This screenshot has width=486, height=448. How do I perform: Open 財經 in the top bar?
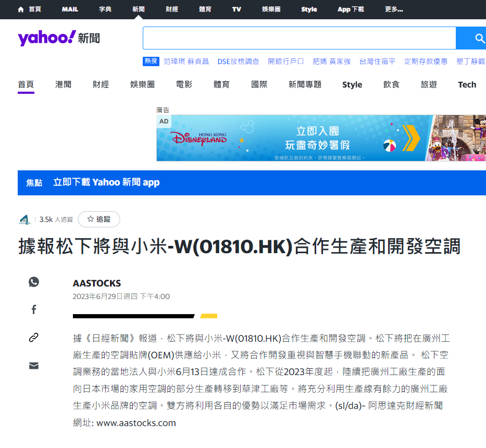coord(172,9)
